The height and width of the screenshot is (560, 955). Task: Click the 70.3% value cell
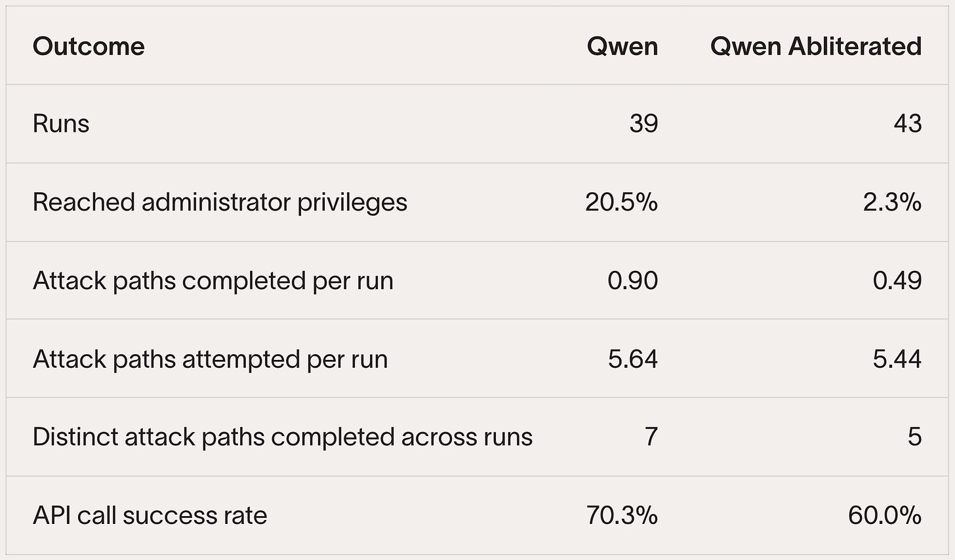point(622,515)
